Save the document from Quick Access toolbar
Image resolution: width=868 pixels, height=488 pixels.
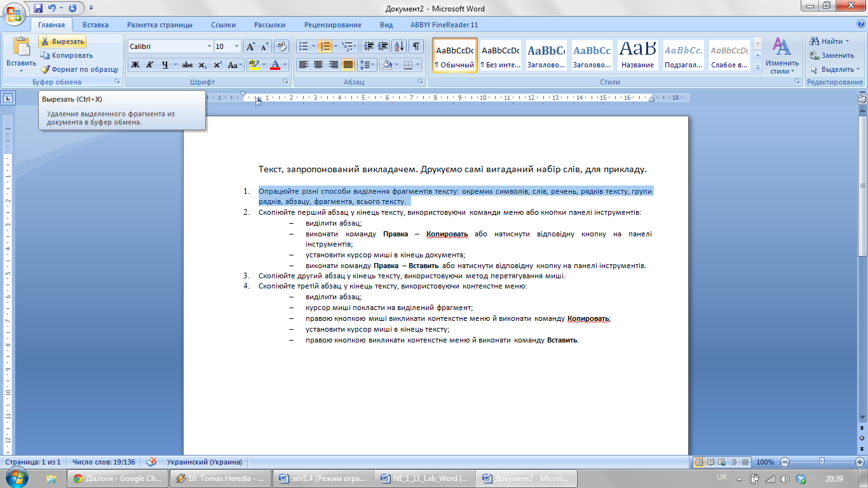(38, 8)
